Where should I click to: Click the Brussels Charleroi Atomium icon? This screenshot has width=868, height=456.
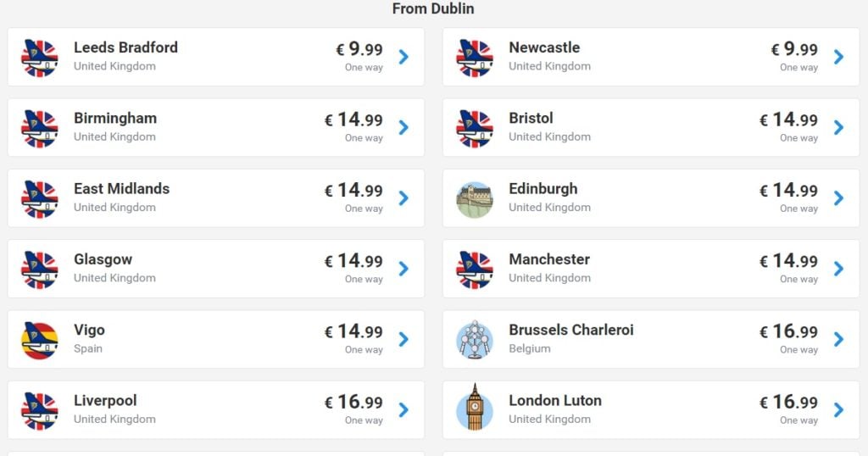tap(475, 340)
